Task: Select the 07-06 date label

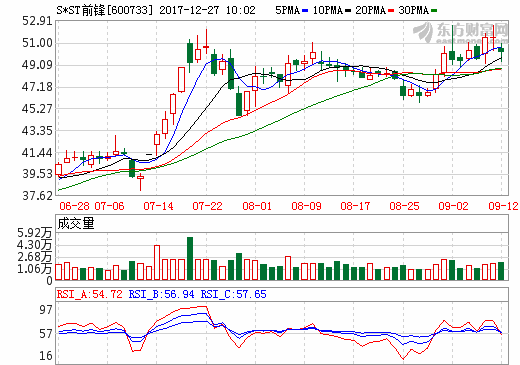Action: coord(109,206)
